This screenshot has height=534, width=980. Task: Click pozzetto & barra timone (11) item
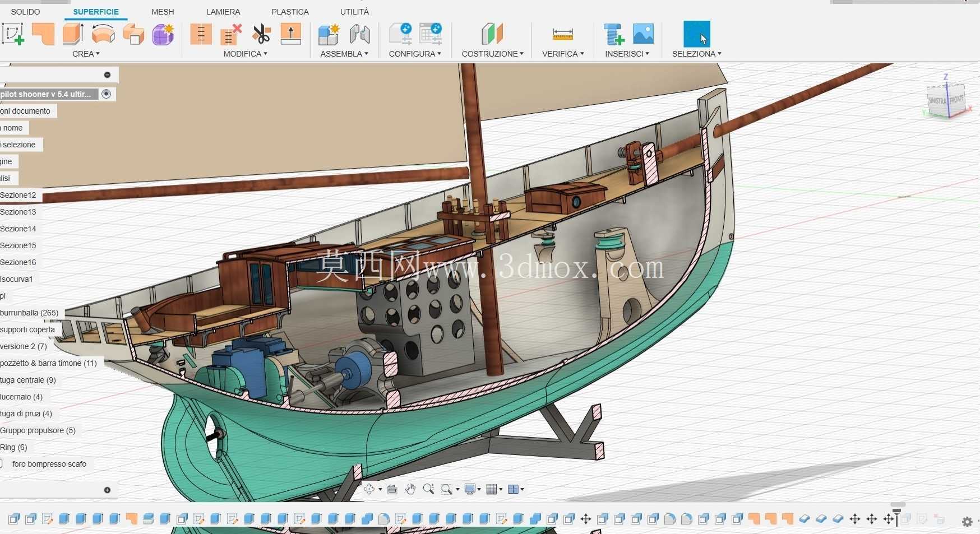(x=49, y=363)
